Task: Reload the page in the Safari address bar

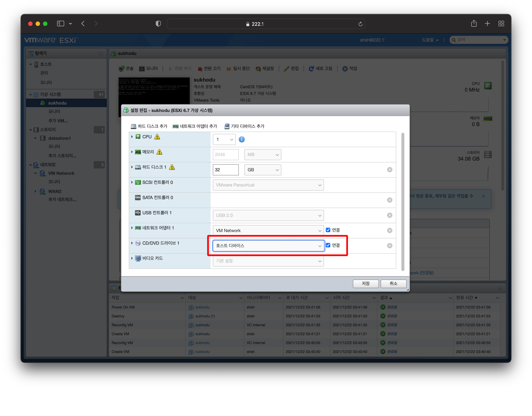Action: (360, 24)
